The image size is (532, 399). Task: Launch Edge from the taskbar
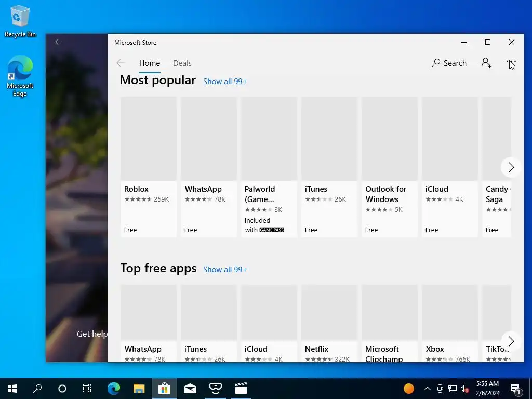tap(114, 389)
